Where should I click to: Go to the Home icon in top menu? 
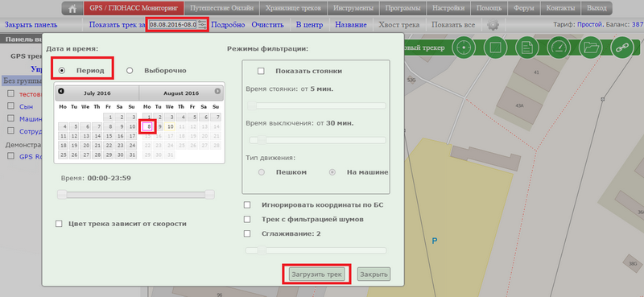coord(72,8)
